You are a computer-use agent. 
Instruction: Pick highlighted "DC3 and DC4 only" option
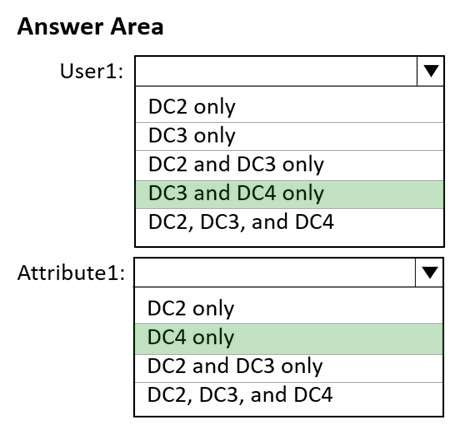tap(289, 194)
